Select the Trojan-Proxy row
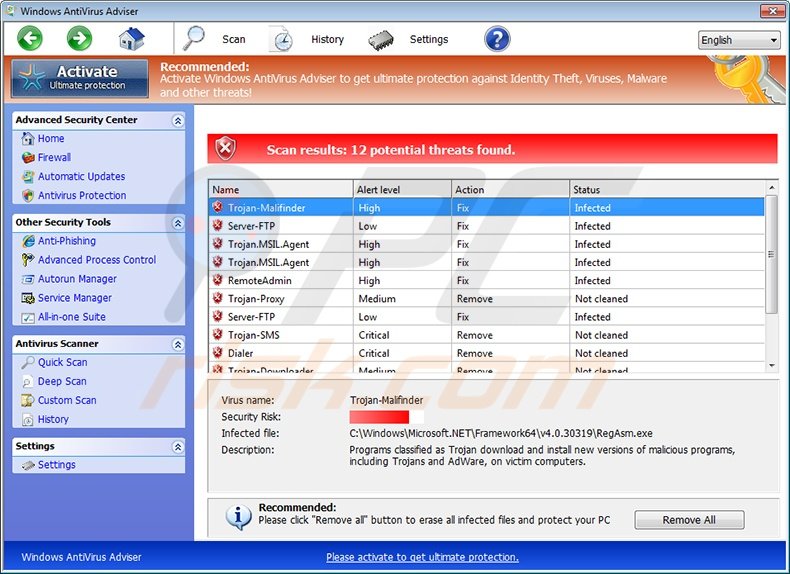The height and width of the screenshot is (574, 790). click(487, 298)
